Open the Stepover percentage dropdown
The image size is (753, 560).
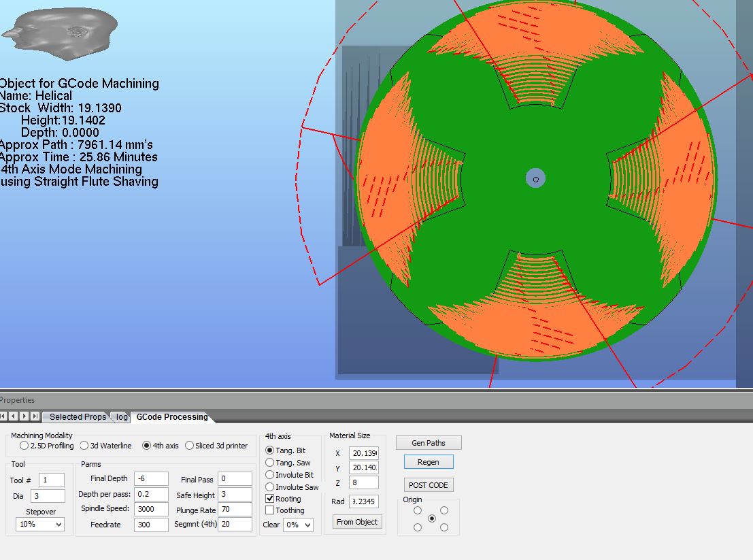pos(40,525)
